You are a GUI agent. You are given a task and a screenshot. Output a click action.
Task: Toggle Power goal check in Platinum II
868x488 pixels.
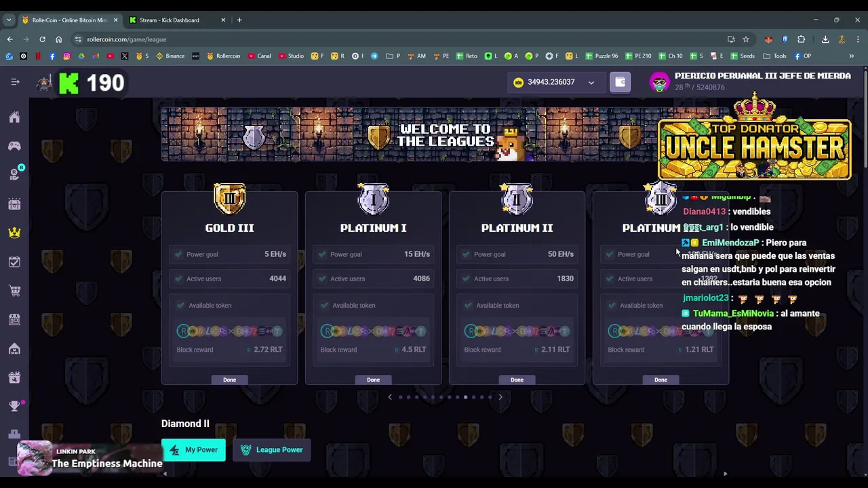[x=466, y=254]
